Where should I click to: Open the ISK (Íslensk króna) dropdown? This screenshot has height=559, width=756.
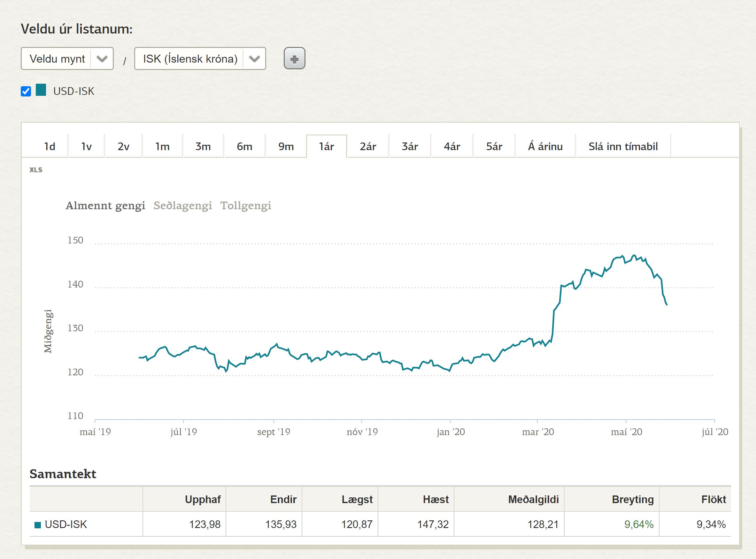click(200, 58)
